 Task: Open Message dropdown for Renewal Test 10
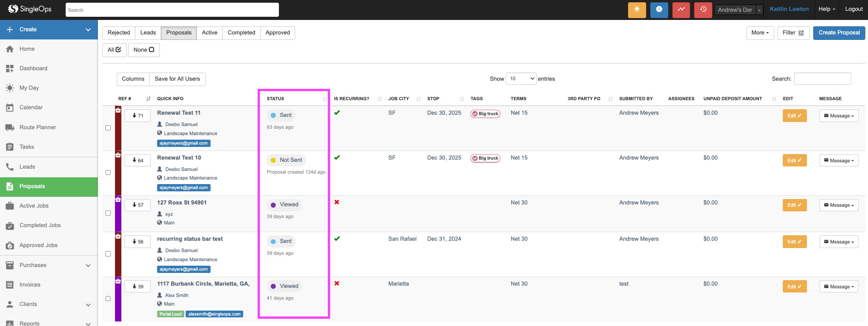click(x=839, y=161)
